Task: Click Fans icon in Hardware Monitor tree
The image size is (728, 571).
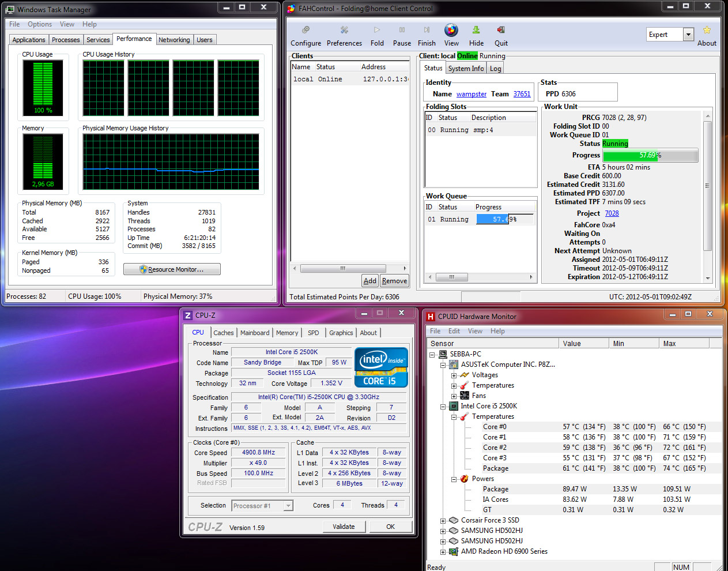Action: (465, 396)
